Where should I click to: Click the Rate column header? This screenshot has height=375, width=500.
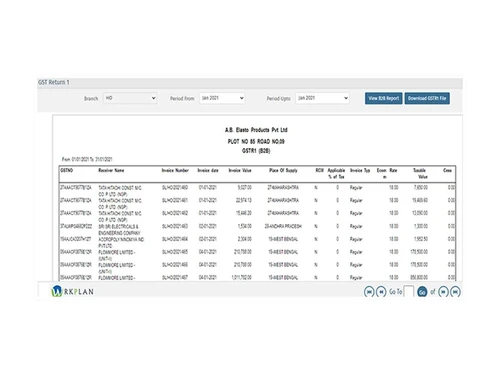coord(393,170)
